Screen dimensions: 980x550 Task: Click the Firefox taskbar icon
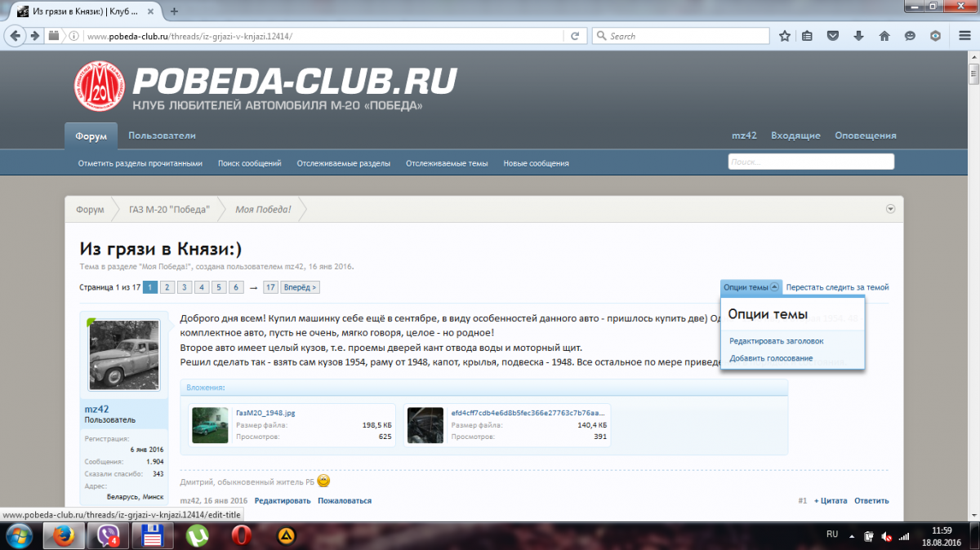(64, 535)
